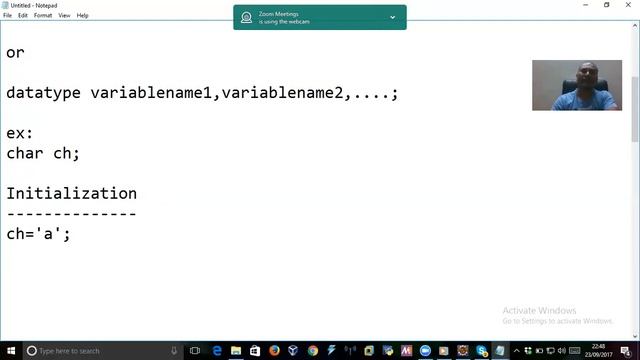Open the Edit menu
640x360 pixels.
(x=22, y=16)
